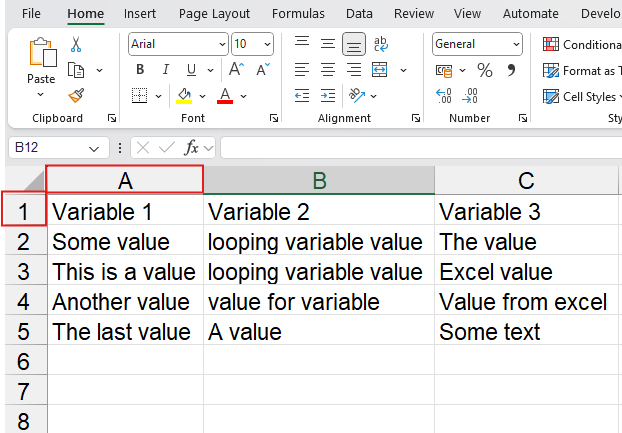Click Conditional Formatting icon
This screenshot has width=622, height=433.
(x=551, y=44)
